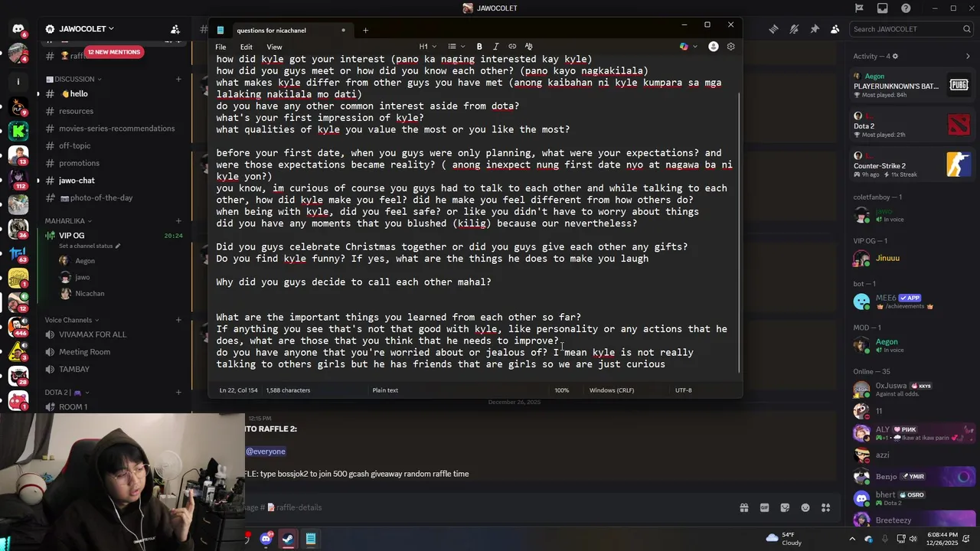This screenshot has height=551, width=980.
Task: Open the promotions channel
Action: click(113, 163)
